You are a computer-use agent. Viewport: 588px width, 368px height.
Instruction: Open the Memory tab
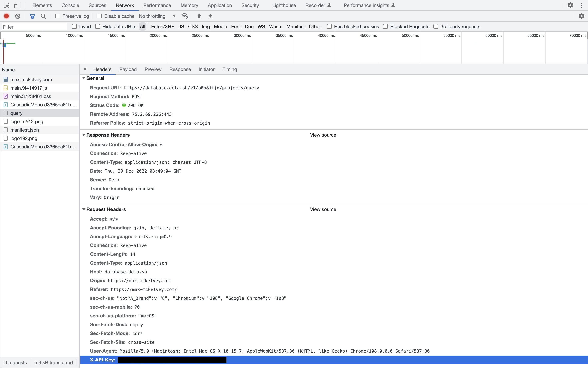189,5
